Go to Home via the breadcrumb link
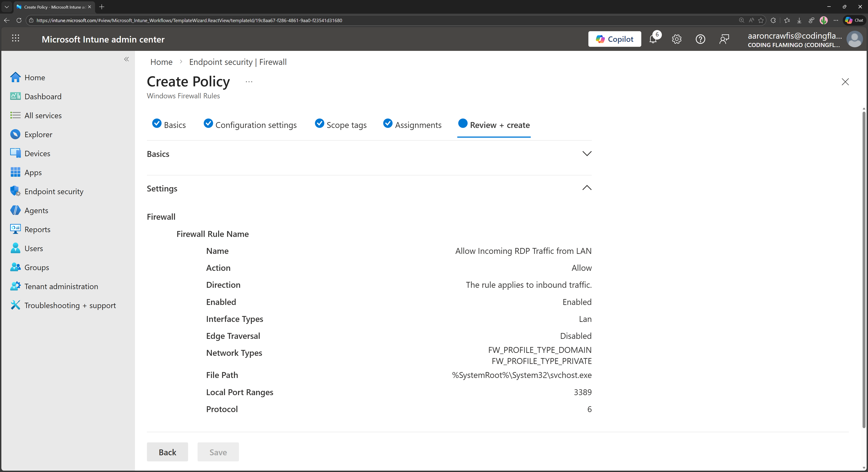Screen dimensions: 868x472 161,62
